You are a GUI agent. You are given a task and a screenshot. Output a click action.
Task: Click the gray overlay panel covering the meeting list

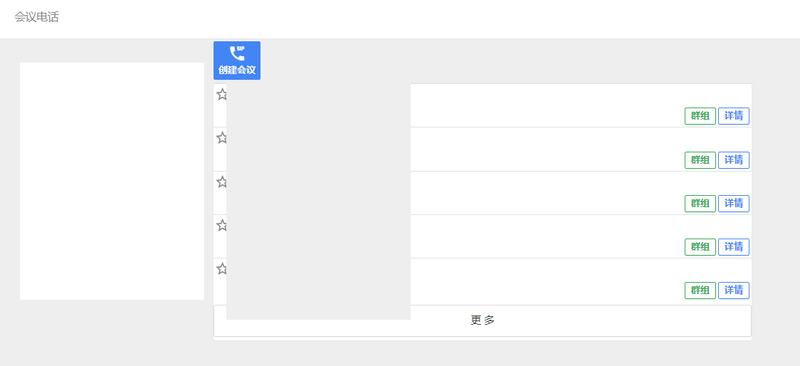[x=318, y=201]
